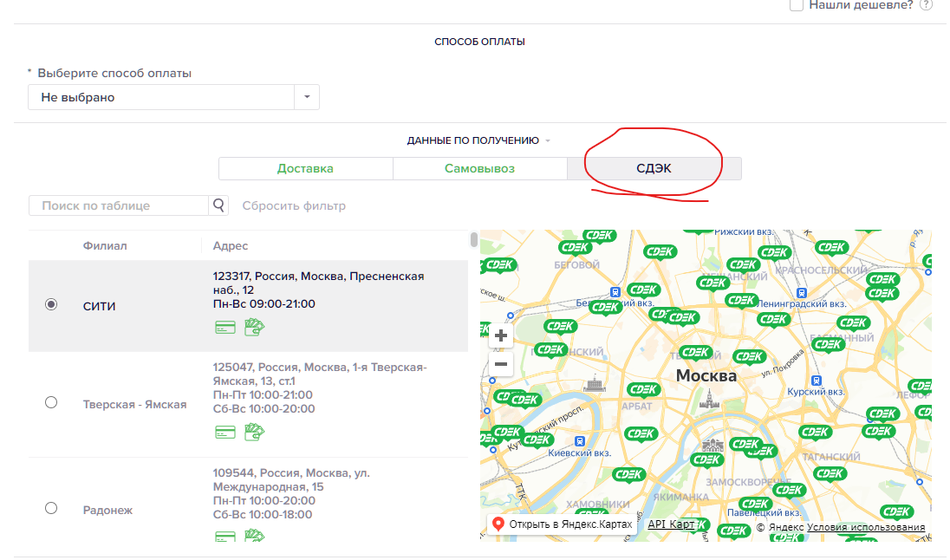Open the "Условия использования" link
This screenshot has height=560, width=950.
click(x=866, y=527)
